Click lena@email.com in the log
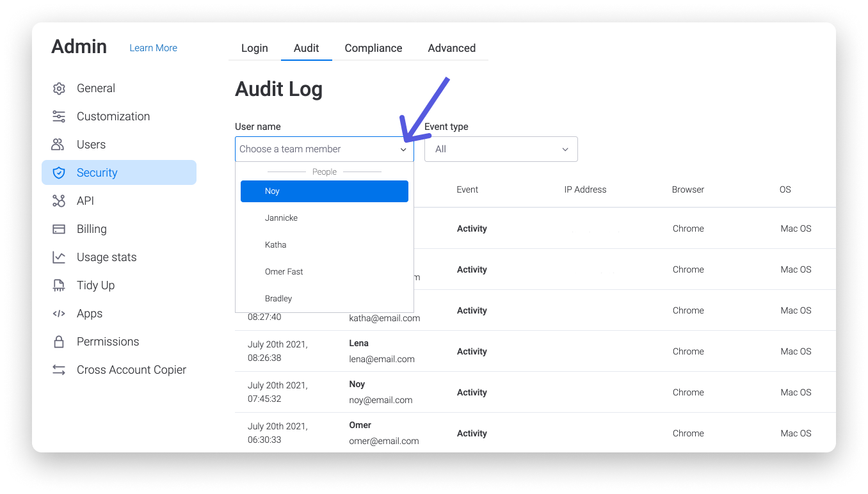Screen dimensions: 868x494 382,359
